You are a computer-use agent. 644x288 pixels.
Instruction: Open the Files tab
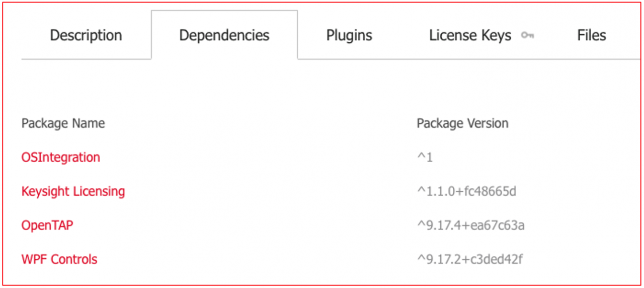pyautogui.click(x=592, y=35)
